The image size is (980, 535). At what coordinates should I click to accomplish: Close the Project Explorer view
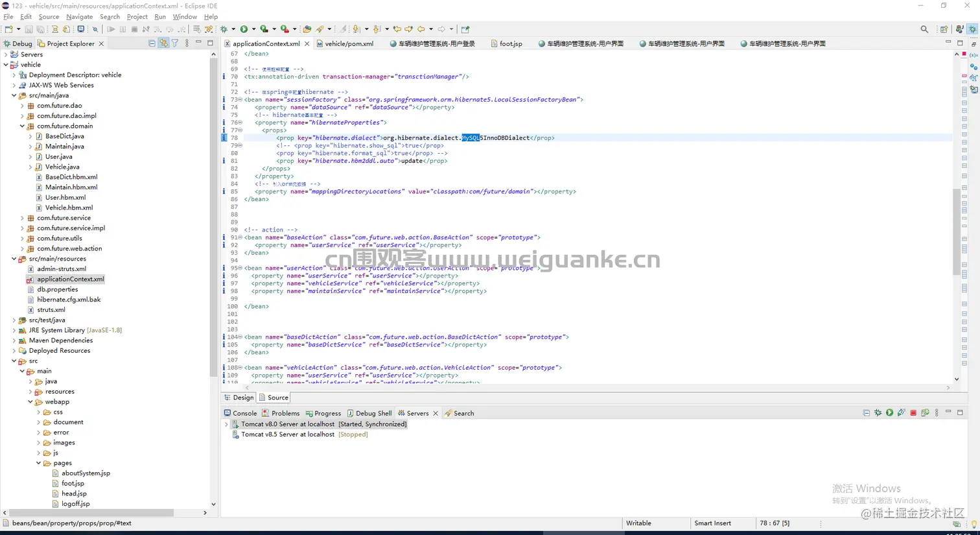101,43
